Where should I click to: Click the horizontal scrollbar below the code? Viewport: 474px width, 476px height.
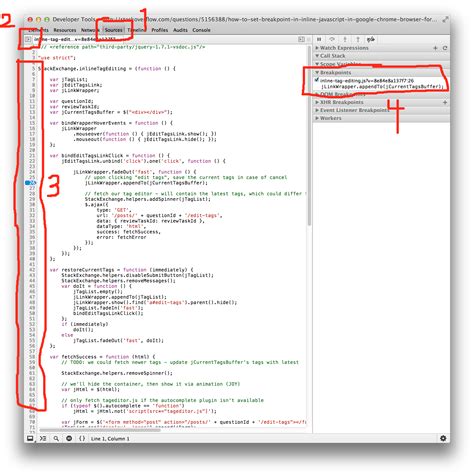click(x=100, y=430)
